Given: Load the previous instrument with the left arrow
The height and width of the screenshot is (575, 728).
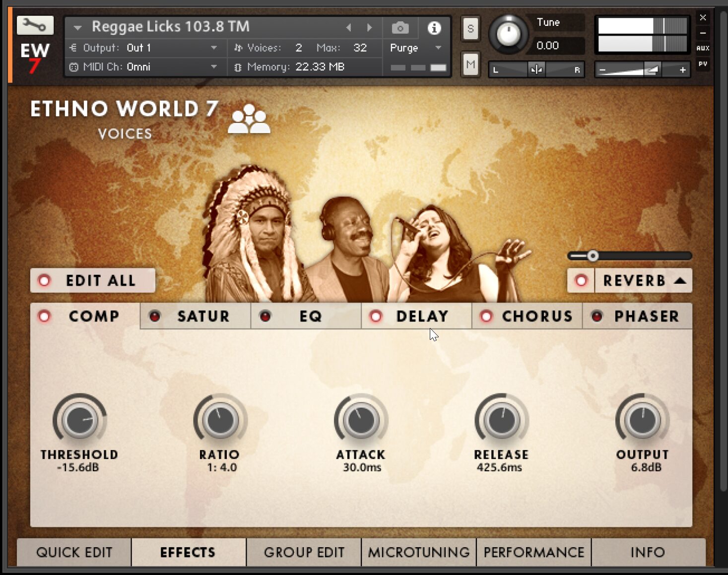Looking at the screenshot, I should (x=349, y=28).
